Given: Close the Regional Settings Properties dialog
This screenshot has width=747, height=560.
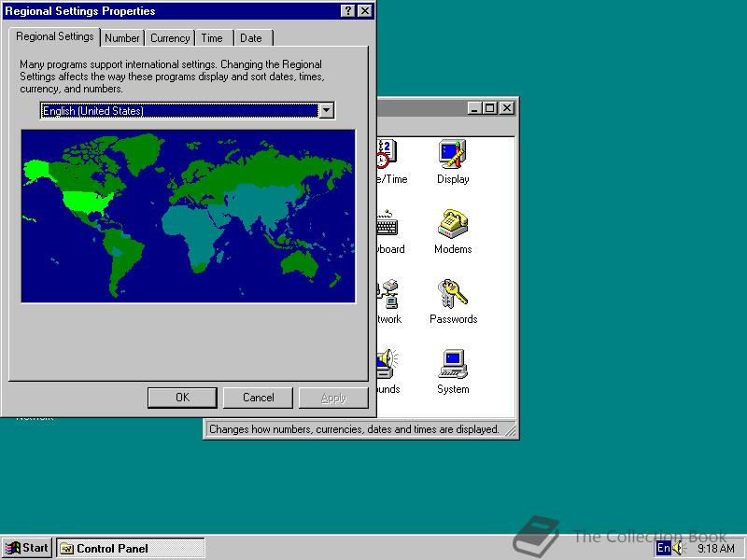Looking at the screenshot, I should [364, 10].
